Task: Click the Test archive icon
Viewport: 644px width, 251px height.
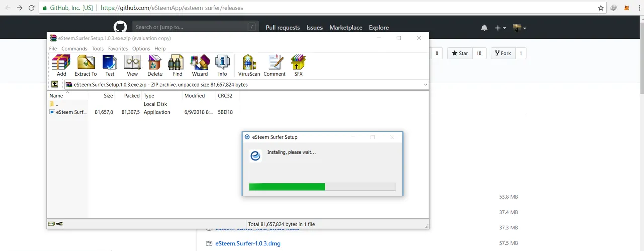Action: click(x=110, y=66)
